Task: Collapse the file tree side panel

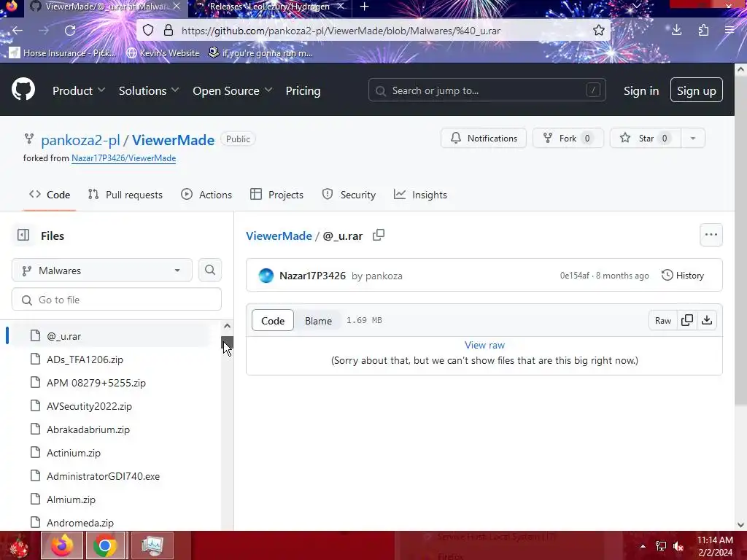Action: [x=23, y=236]
